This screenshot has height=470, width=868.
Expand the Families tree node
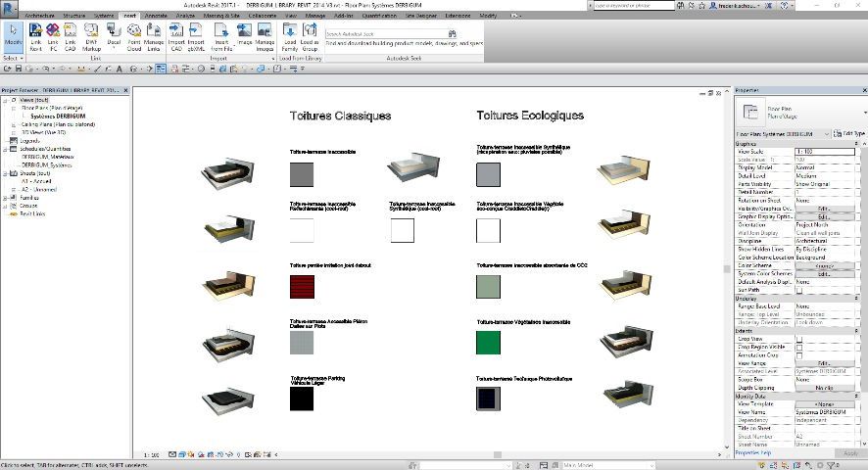(6, 197)
